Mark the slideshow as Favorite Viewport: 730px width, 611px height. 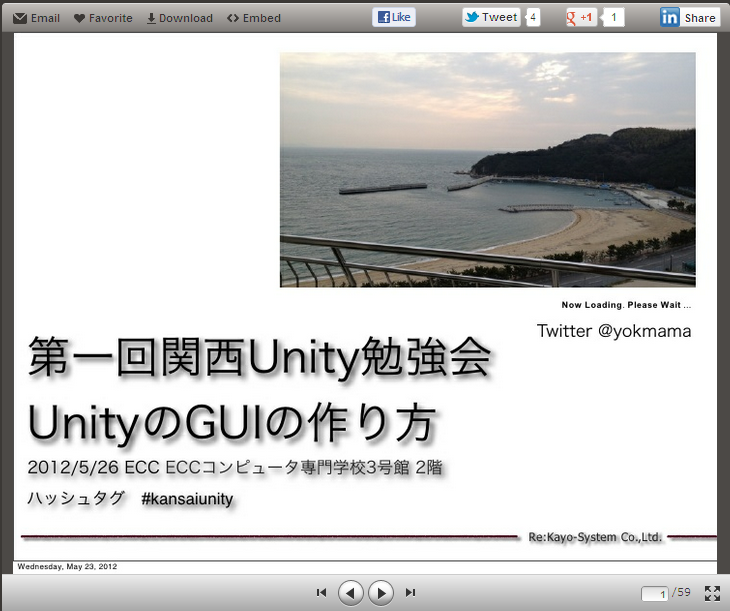(x=103, y=18)
